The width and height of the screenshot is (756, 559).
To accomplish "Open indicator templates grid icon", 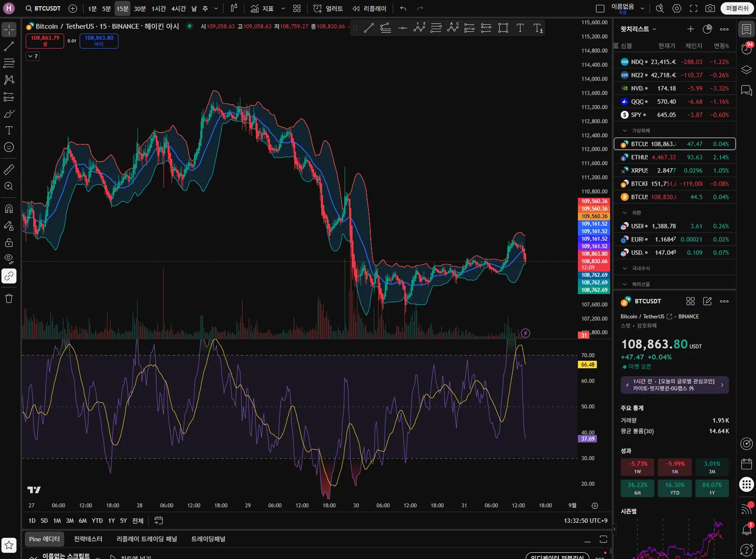I will [x=297, y=8].
